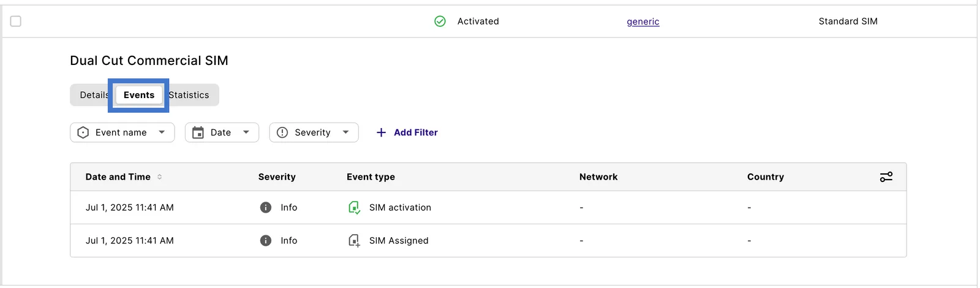Expand the Event name filter dropdown
Screen dimensions: 980x288
click(x=123, y=132)
